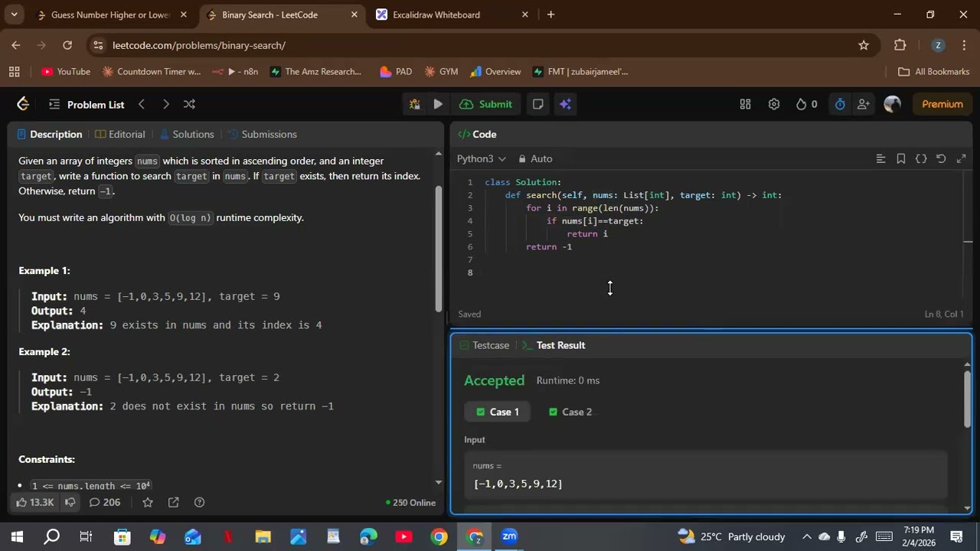Open the weather widget 25°C Partly cloudy
The width and height of the screenshot is (980, 551).
[x=731, y=536]
